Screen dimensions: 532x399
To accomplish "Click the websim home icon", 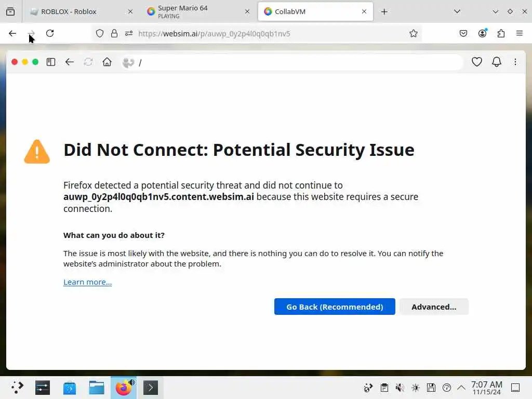I will [x=107, y=62].
